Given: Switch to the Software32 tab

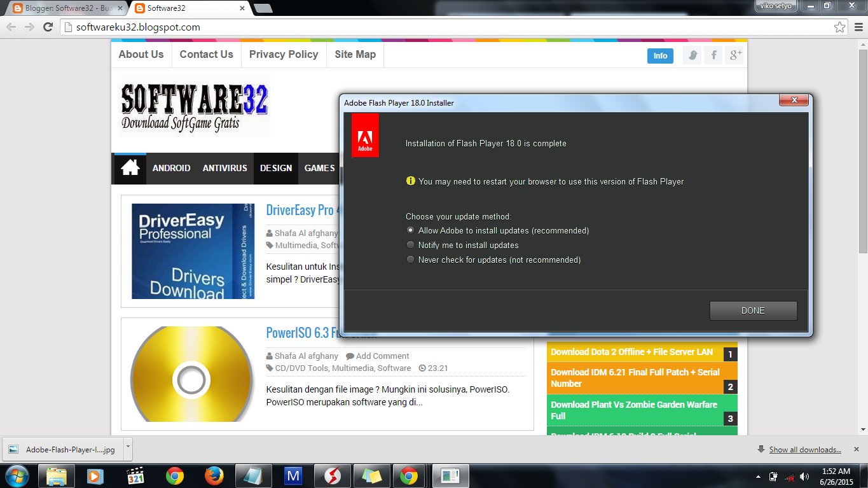Looking at the screenshot, I should tap(189, 8).
